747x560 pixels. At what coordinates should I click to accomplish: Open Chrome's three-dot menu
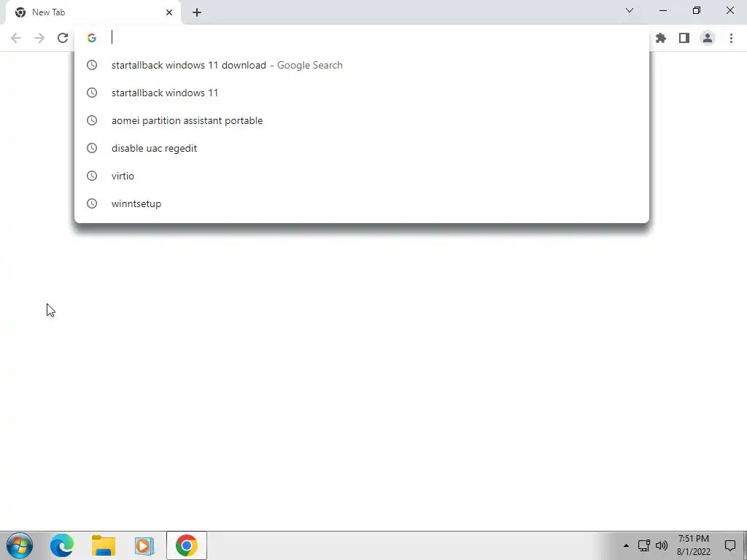731,38
